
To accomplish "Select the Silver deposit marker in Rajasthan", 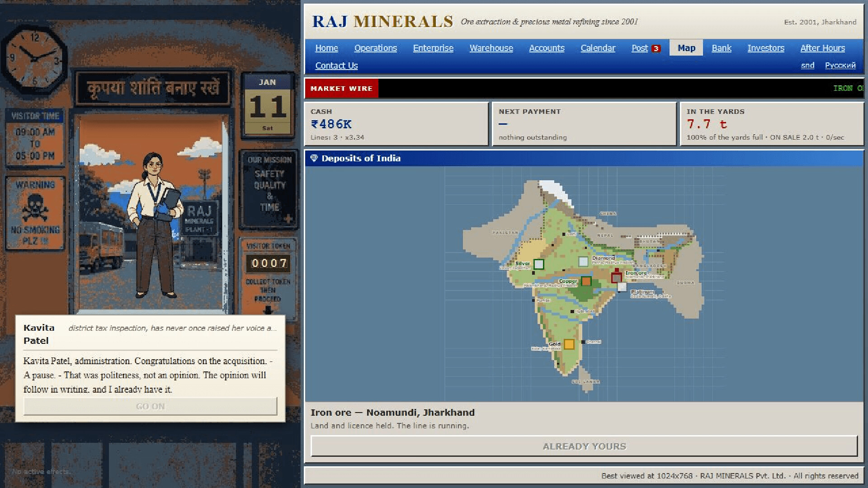I will pos(538,264).
